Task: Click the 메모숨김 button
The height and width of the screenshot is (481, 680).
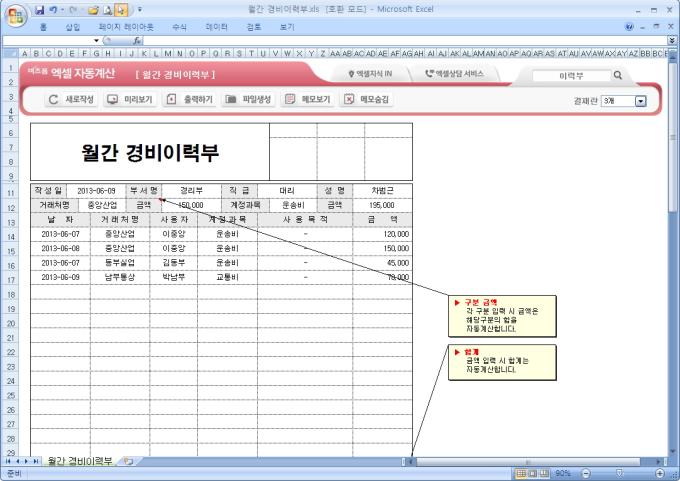Action: tap(366, 99)
